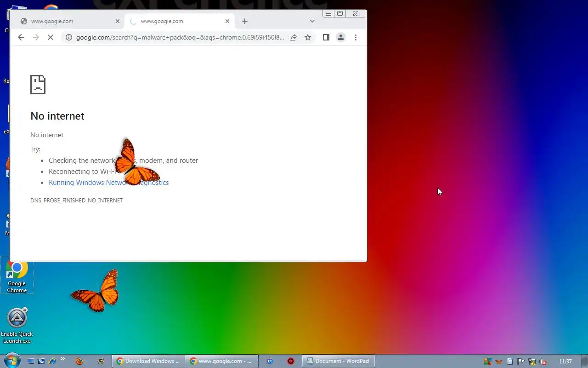The height and width of the screenshot is (368, 588).
Task: Bookmark this tab with the star icon
Action: tap(308, 38)
